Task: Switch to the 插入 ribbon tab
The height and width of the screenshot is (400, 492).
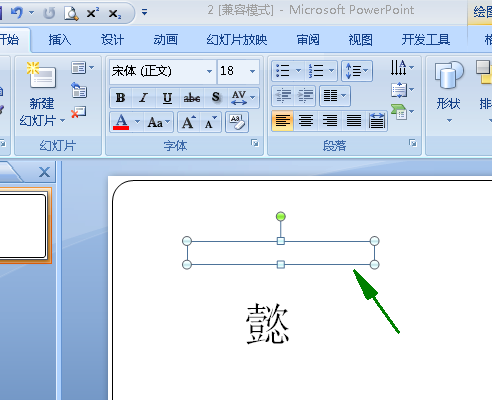Action: pos(60,40)
